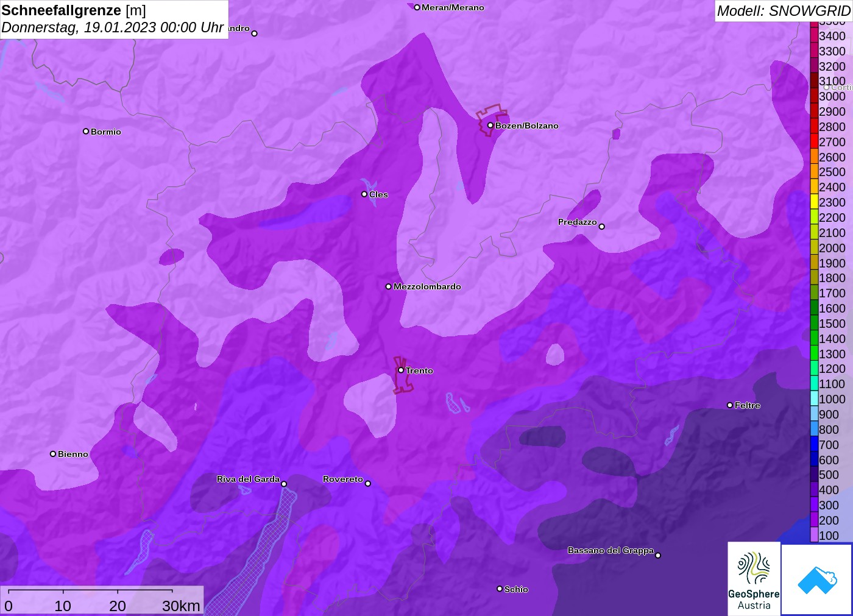Click the Mezzolombardo marker dot
853x616 pixels.
tap(389, 286)
